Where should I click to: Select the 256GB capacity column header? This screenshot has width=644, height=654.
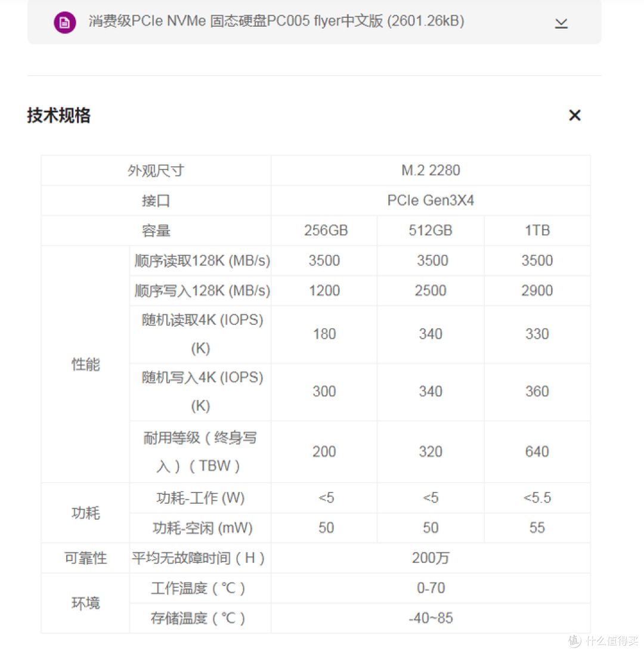(324, 230)
